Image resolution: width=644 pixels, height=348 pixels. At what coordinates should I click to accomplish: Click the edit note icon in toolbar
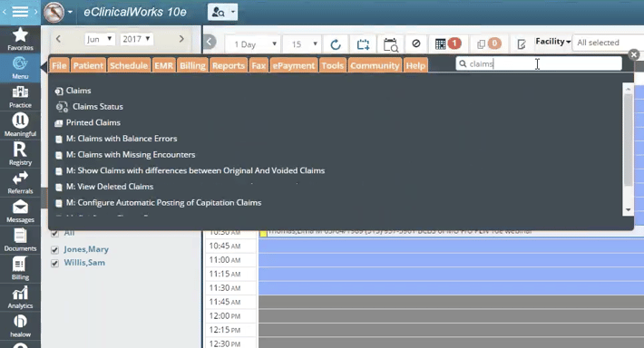pos(522,43)
